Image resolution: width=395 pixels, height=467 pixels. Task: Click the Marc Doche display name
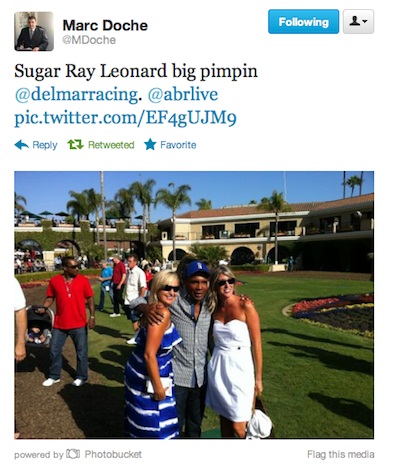pos(105,26)
